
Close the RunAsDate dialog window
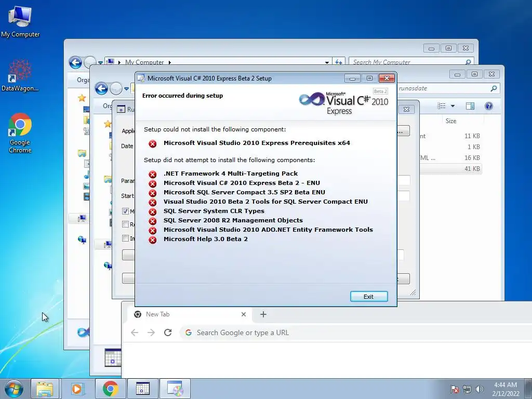point(406,109)
